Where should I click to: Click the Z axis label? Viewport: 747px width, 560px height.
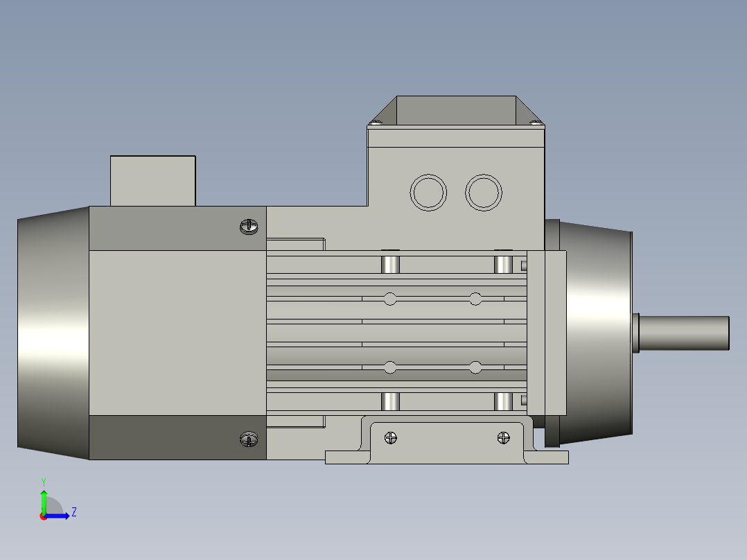(74, 511)
